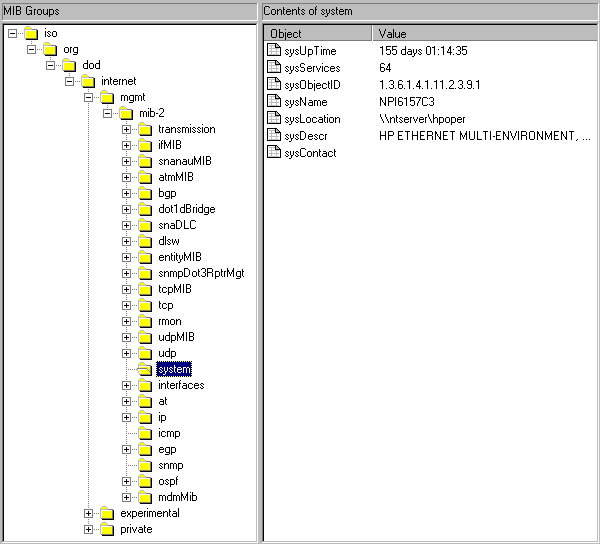Click the bgp folder icon
This screenshot has height=545, width=600.
point(145,194)
